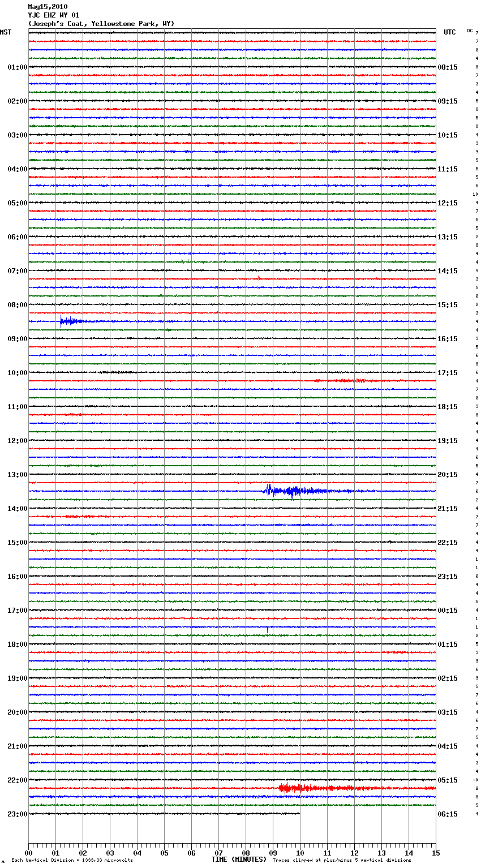Click the UTC time label '05:15'
Screen dimensions: 481x868
point(448,780)
